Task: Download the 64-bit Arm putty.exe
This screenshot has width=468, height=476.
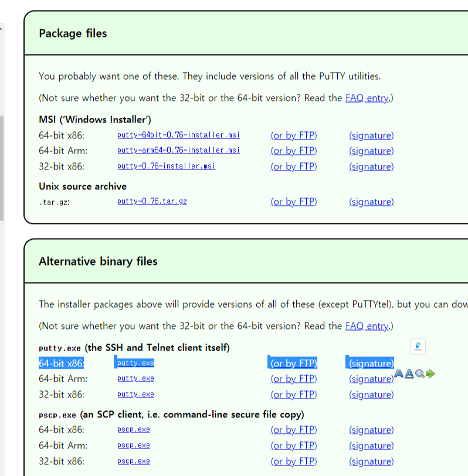Action: click(x=135, y=378)
